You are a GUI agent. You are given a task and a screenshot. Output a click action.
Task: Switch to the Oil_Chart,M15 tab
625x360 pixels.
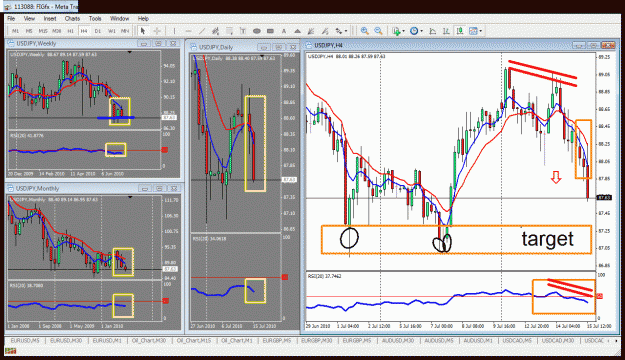(x=194, y=340)
